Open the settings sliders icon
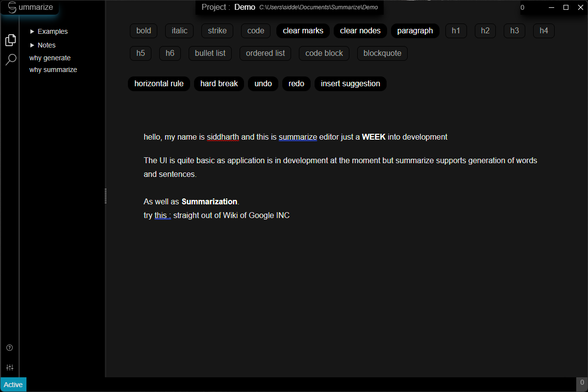The width and height of the screenshot is (588, 392). click(x=9, y=367)
